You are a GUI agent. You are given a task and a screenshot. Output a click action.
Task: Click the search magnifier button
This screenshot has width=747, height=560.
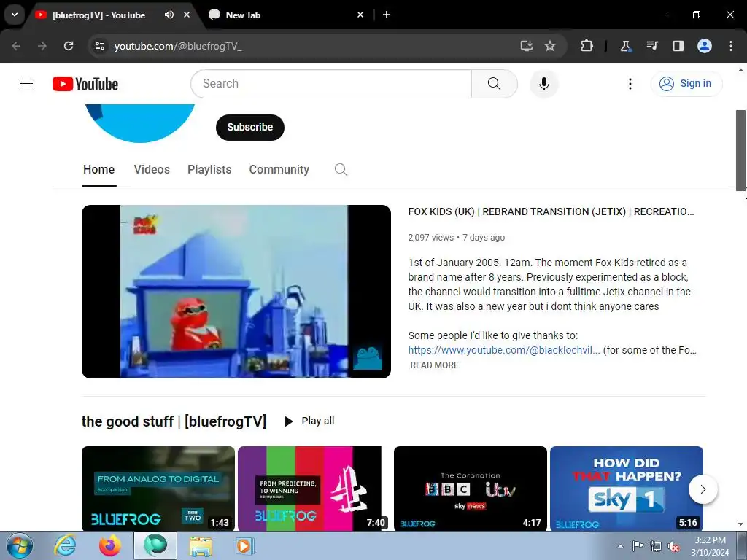494,84
